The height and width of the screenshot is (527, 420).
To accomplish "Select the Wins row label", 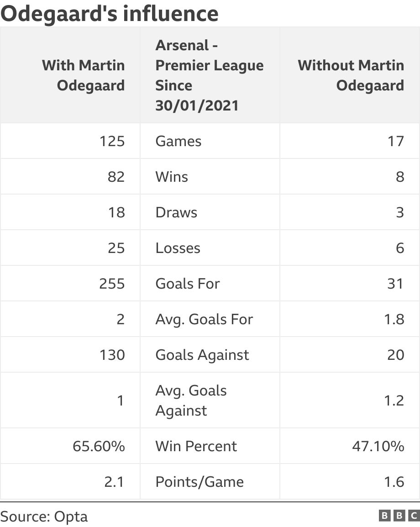I will (x=172, y=177).
